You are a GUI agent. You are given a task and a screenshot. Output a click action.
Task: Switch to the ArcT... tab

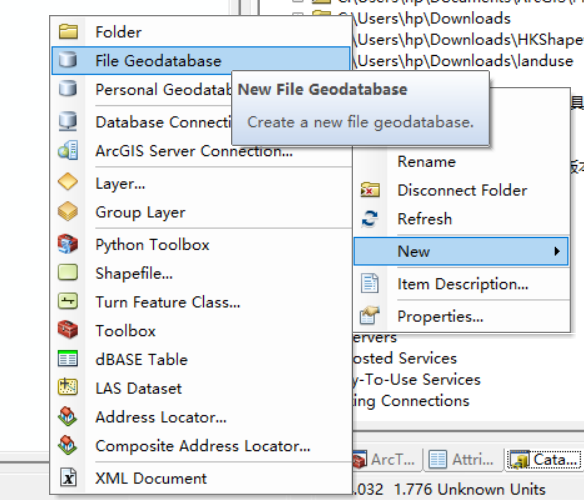tap(387, 459)
